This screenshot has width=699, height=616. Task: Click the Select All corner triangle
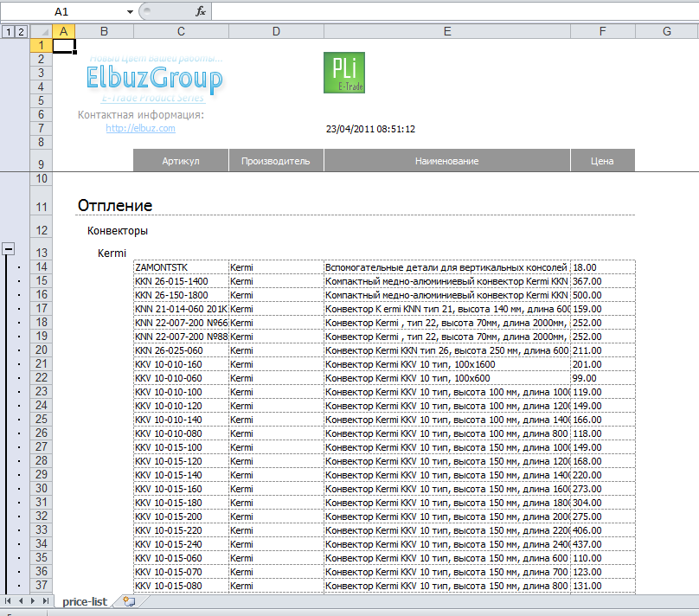coord(42,32)
